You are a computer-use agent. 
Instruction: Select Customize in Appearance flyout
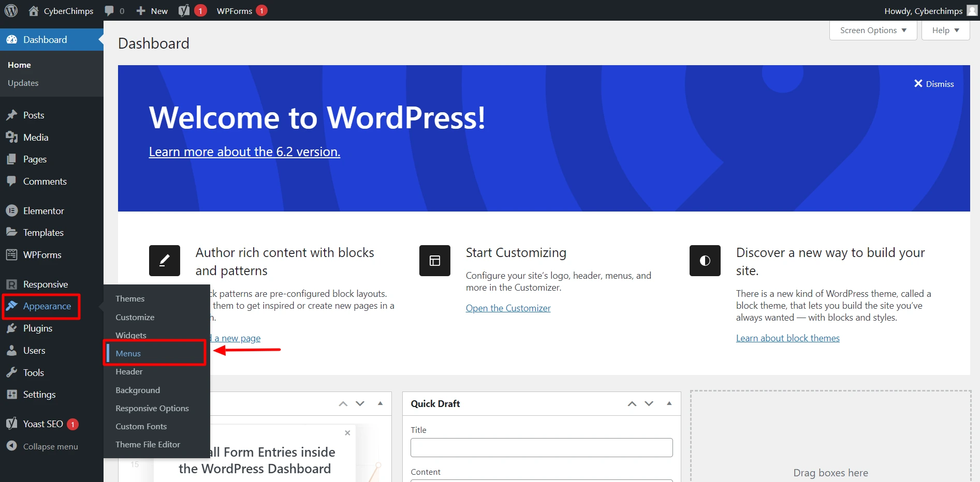click(x=135, y=317)
